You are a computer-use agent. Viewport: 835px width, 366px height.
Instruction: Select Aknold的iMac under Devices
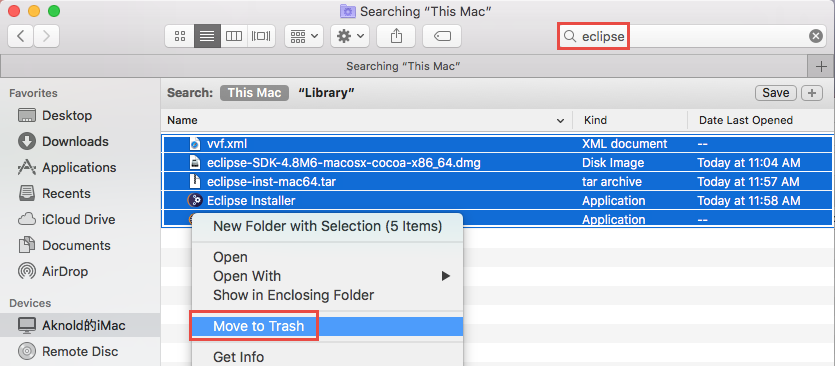[x=80, y=325]
